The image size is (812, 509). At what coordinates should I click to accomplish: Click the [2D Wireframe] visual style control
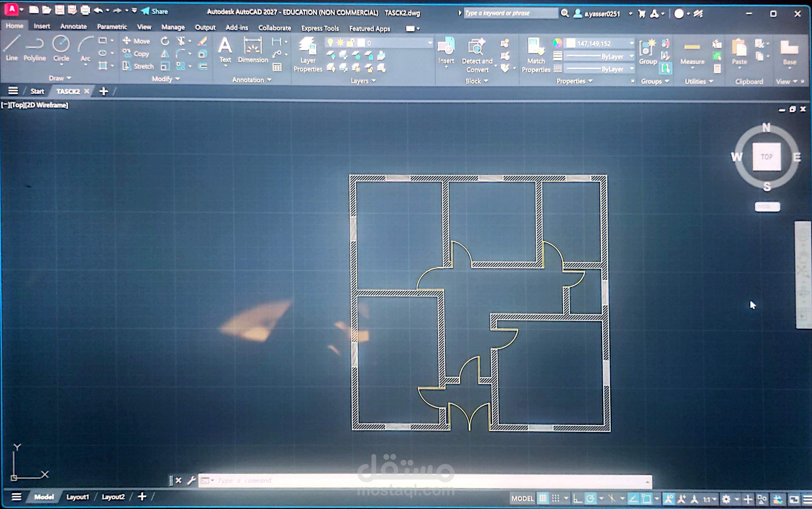coord(47,105)
